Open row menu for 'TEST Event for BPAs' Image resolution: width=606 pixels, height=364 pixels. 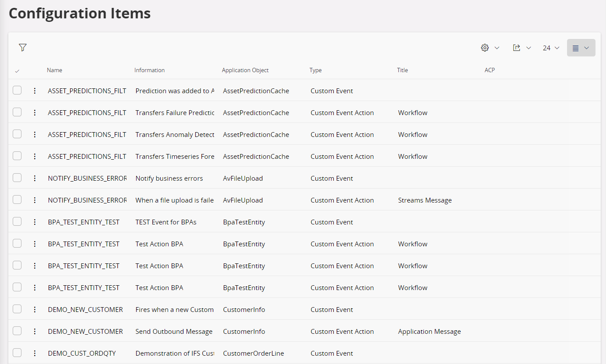click(x=35, y=222)
